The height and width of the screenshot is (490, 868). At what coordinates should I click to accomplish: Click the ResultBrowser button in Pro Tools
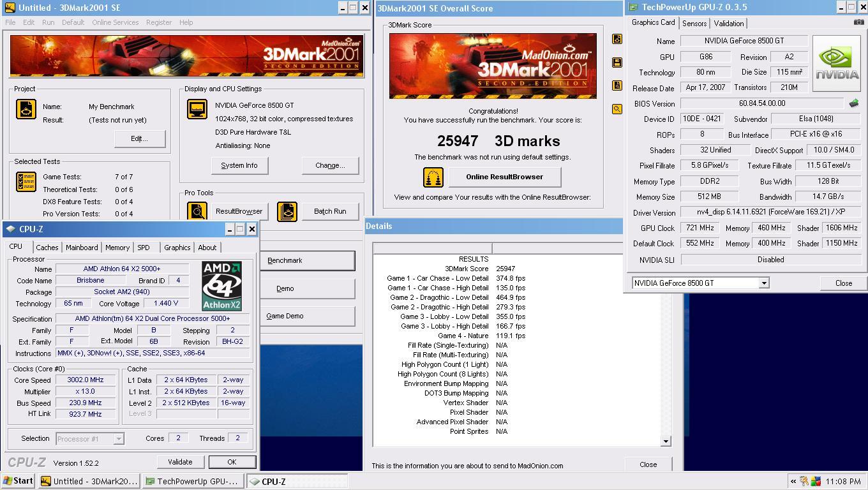coord(239,211)
